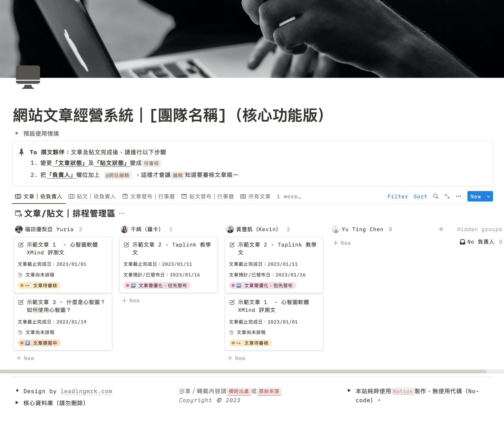Open the three-dot database options menu
The width and height of the screenshot is (504, 428).
(x=459, y=196)
